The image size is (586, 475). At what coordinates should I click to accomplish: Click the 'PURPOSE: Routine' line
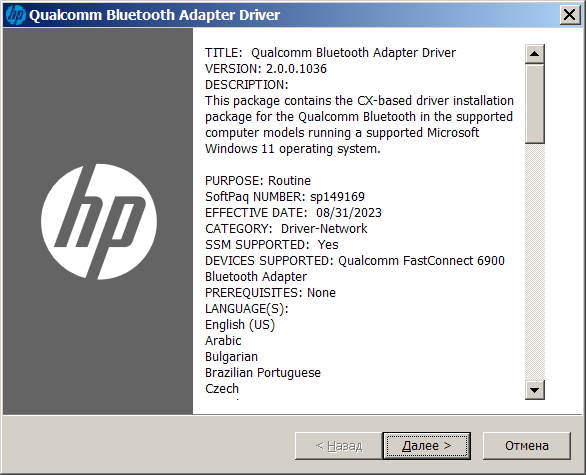[x=258, y=181]
